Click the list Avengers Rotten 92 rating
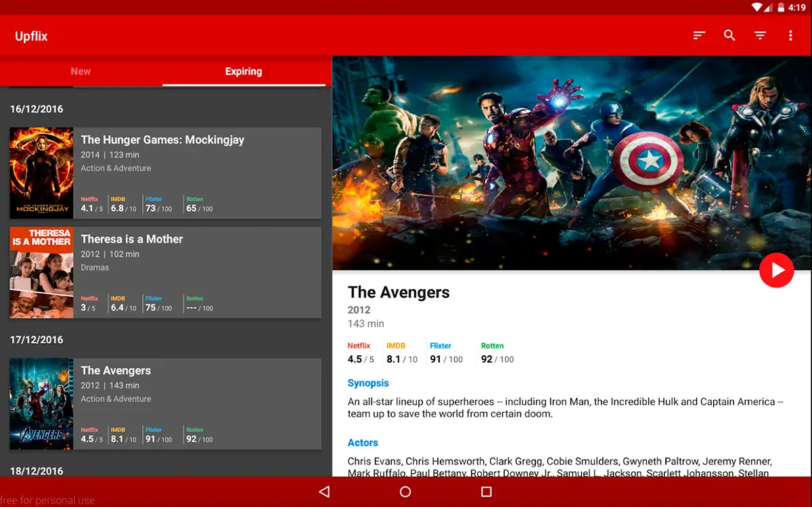The width and height of the screenshot is (812, 507). tap(200, 435)
